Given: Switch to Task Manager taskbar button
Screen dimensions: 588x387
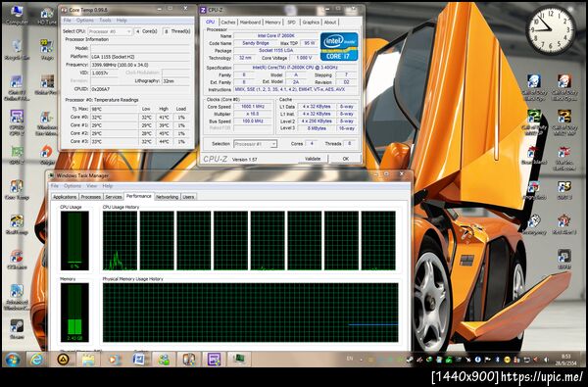Looking at the screenshot, I should pyautogui.click(x=238, y=360).
